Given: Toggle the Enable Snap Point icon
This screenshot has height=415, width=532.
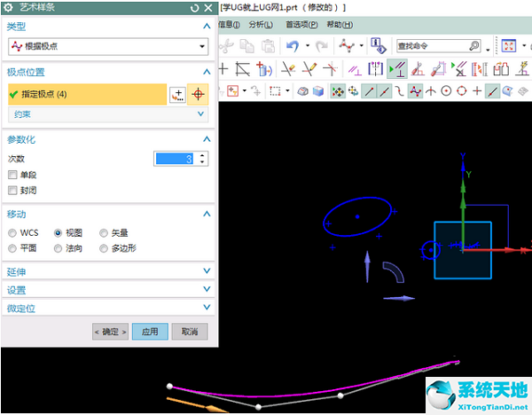Looking at the screenshot, I should click(x=338, y=91).
